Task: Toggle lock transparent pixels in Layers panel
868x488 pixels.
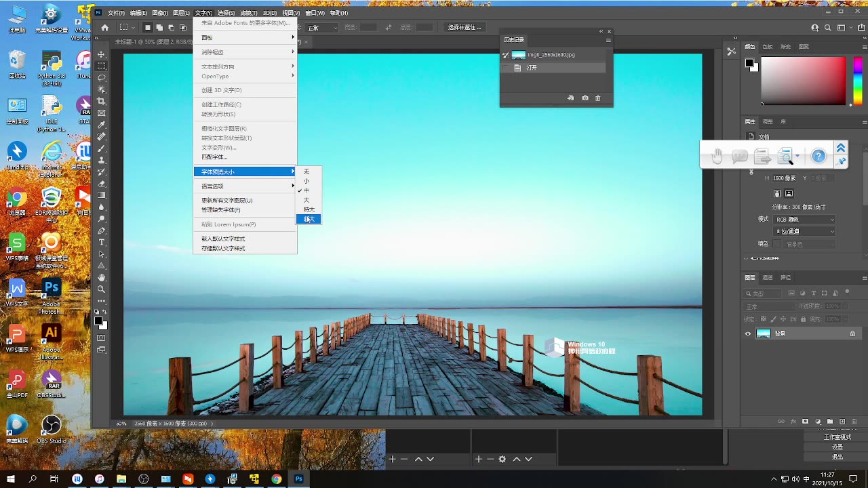Action: point(764,319)
